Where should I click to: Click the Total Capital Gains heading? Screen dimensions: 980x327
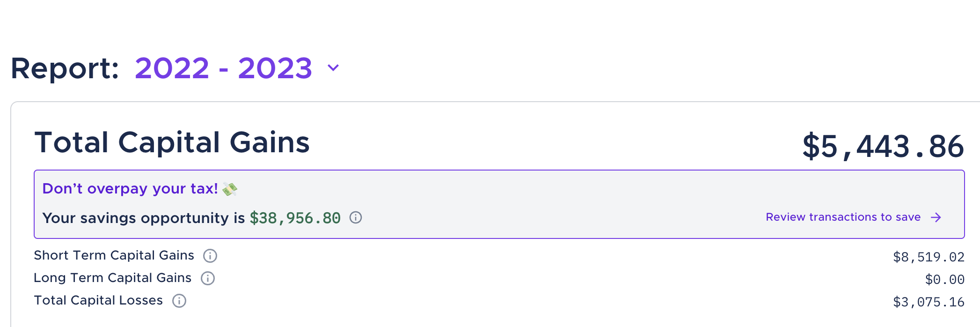[x=172, y=142]
